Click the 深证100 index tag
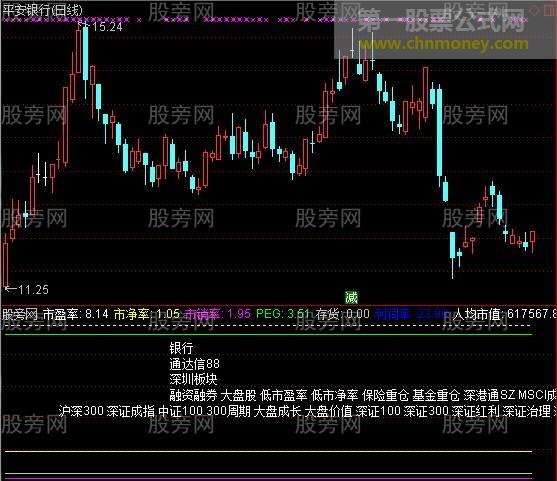 (378, 411)
